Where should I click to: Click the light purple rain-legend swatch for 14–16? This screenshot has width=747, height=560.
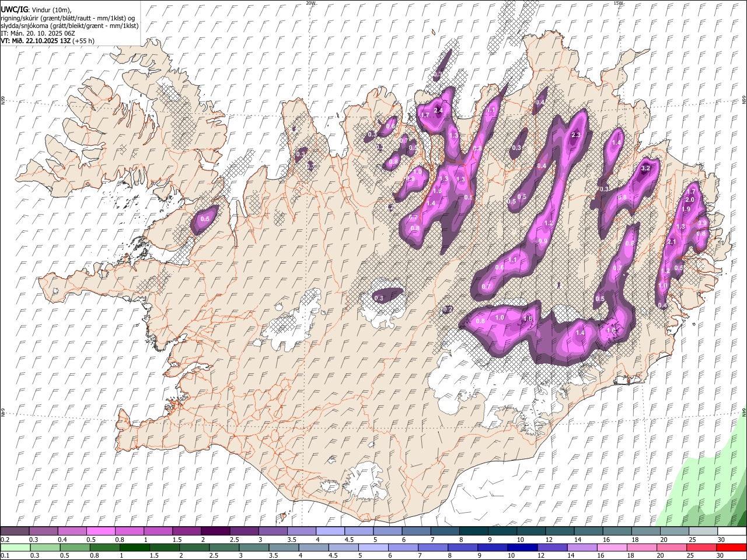pos(582,548)
